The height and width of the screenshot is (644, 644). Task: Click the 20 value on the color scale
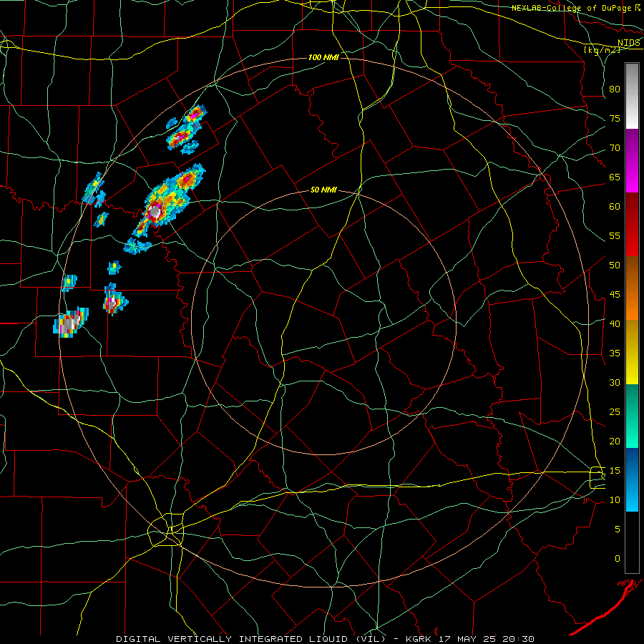(x=615, y=441)
